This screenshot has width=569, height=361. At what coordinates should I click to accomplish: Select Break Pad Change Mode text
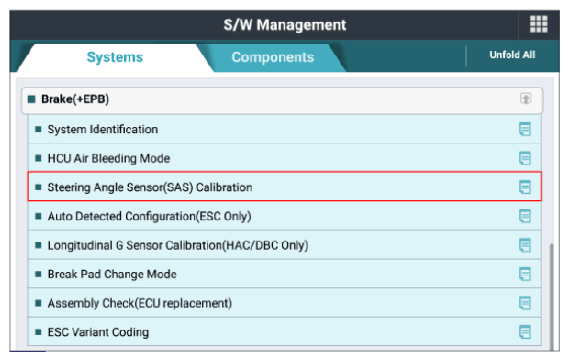112,274
